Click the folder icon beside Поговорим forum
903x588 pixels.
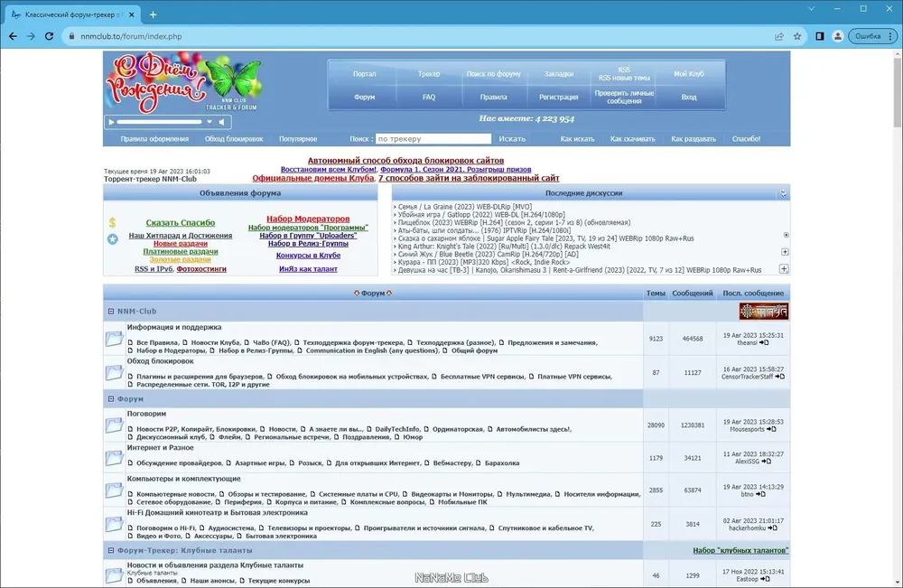click(x=114, y=425)
